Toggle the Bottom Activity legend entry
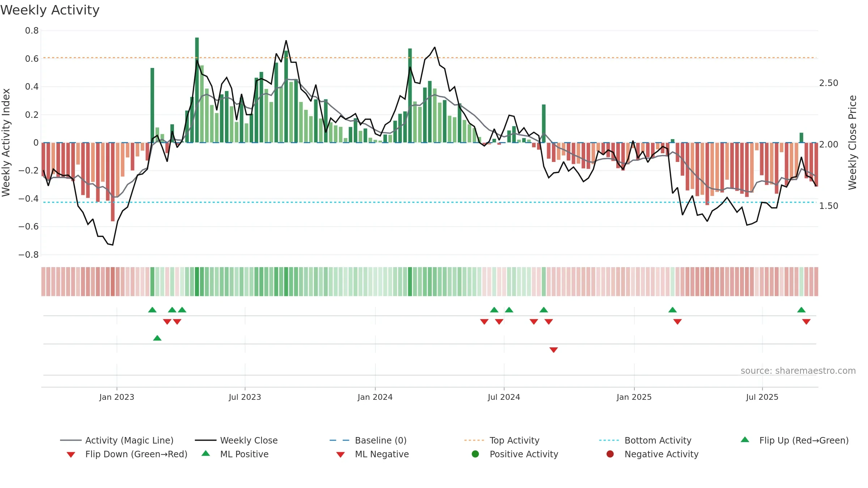Image resolution: width=868 pixels, height=488 pixels. tap(645, 440)
